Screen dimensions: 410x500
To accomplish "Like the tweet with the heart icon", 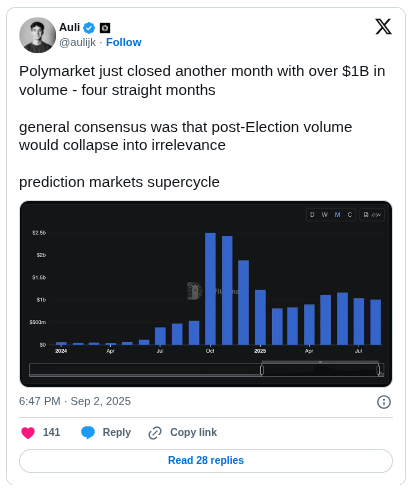I will (x=28, y=433).
